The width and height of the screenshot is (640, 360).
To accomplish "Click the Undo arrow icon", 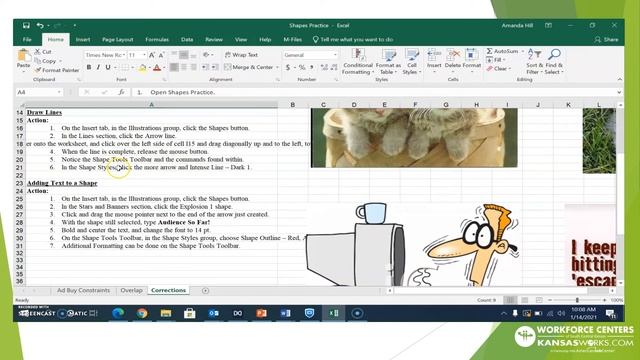I will [40, 25].
